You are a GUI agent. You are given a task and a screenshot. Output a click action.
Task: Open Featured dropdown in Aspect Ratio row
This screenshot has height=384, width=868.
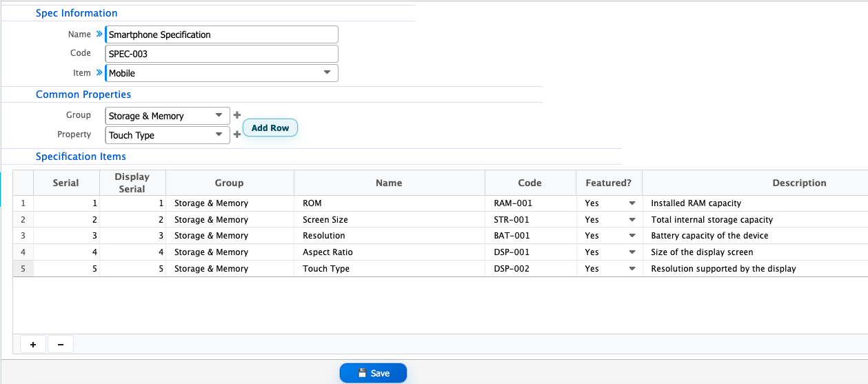tap(632, 252)
